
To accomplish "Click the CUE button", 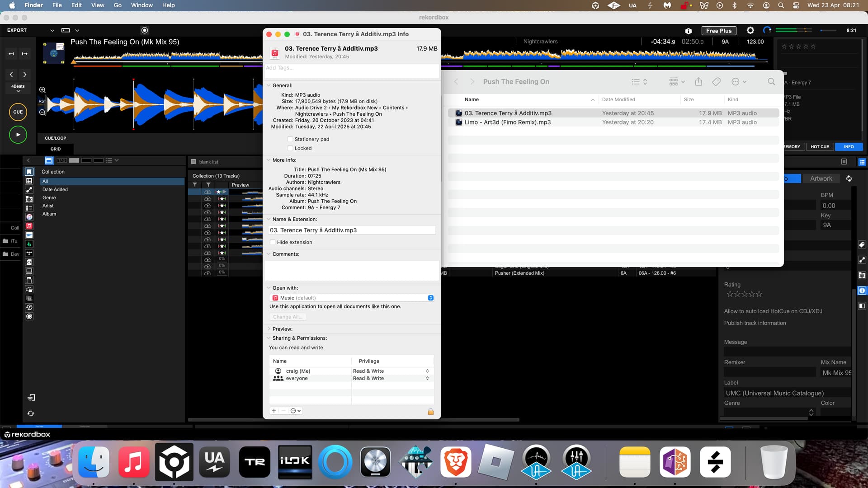I will (18, 112).
